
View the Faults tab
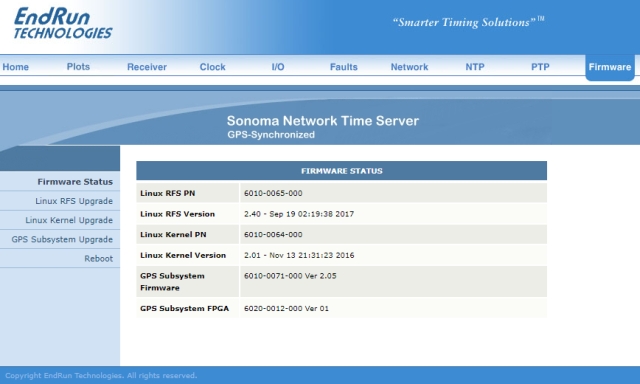coord(344,67)
